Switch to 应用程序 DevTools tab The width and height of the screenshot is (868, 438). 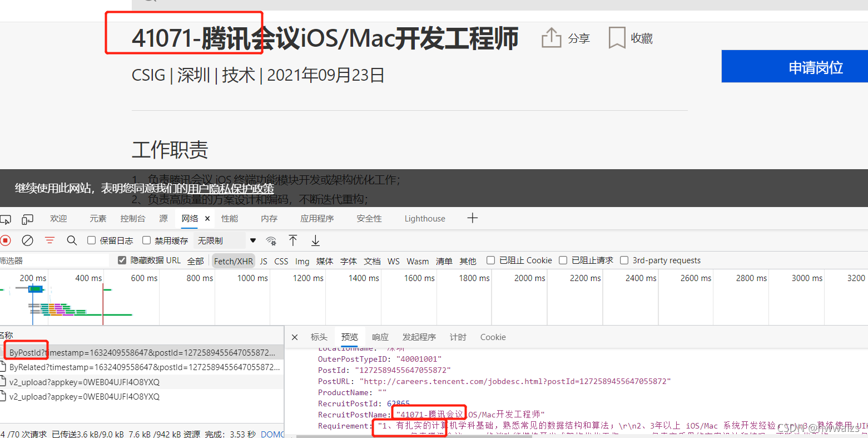(x=317, y=219)
